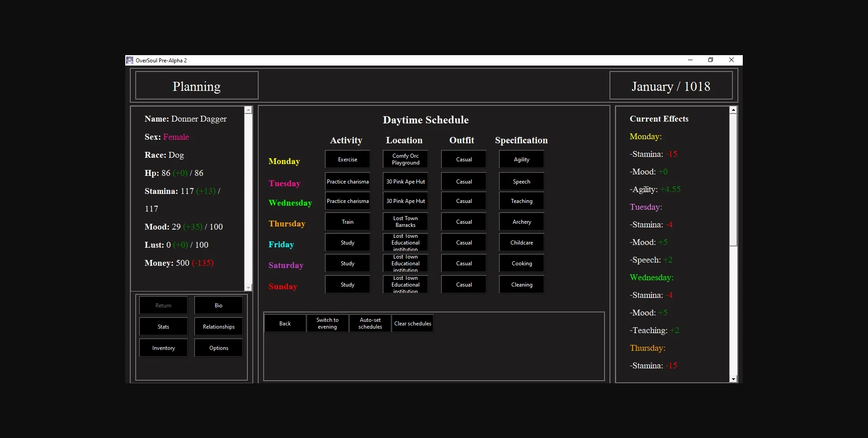Open Monday's Exercise activity selector

point(347,160)
